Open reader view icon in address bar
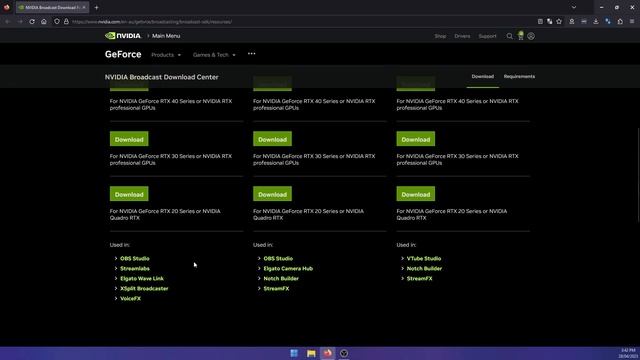640x360 pixels. [x=540, y=22]
